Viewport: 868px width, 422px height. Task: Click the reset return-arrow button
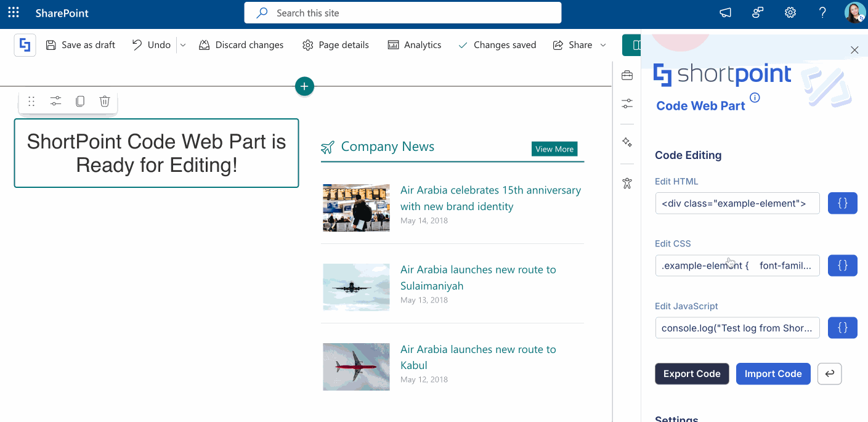point(830,374)
